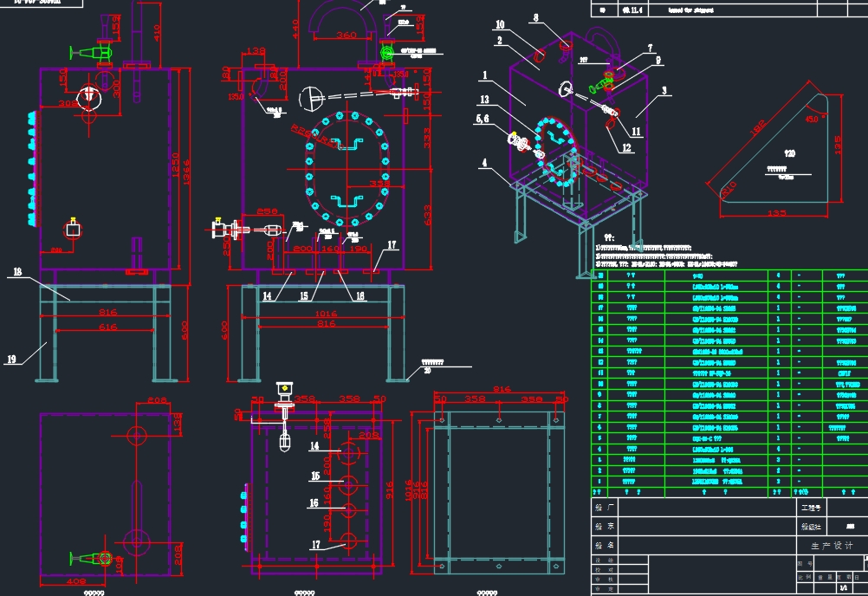Click isometric callout number 4
868x596 pixels.
484,163
